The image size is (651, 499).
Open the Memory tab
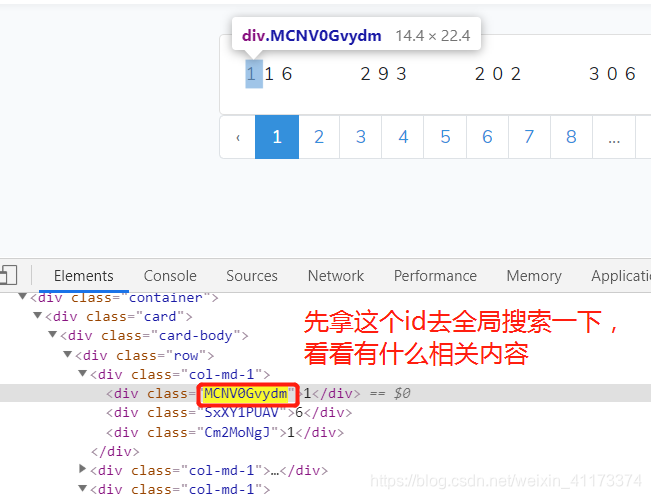[534, 276]
